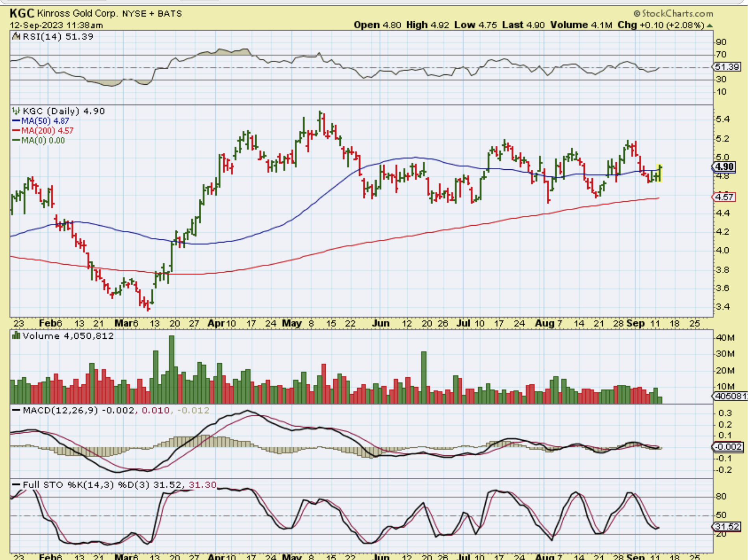Click the Open 4.80 quote value
748x560 pixels.
pos(377,25)
